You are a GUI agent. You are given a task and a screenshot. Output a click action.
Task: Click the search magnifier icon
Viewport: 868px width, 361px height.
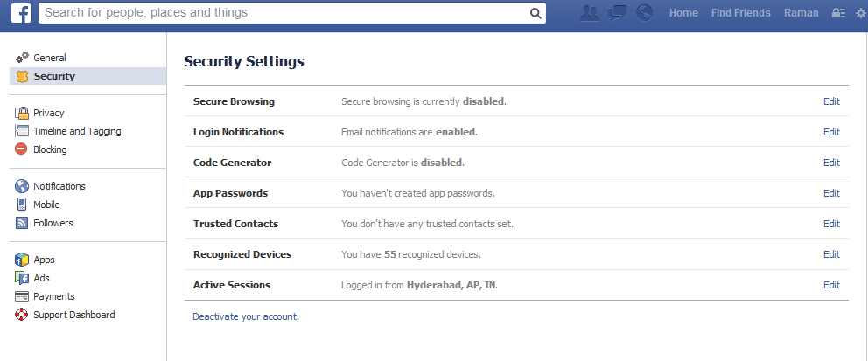pyautogui.click(x=535, y=13)
